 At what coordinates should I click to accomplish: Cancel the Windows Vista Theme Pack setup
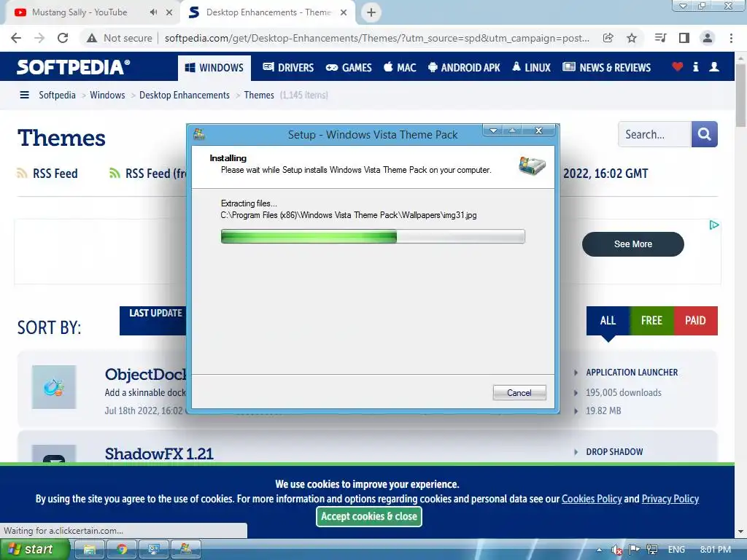tap(519, 393)
